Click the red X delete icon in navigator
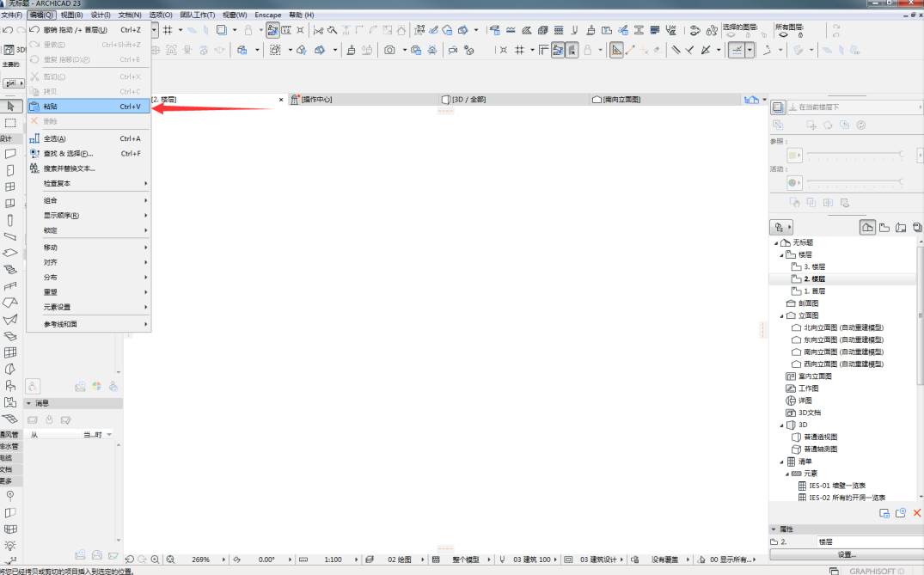The width and height of the screenshot is (924, 575). tap(917, 513)
